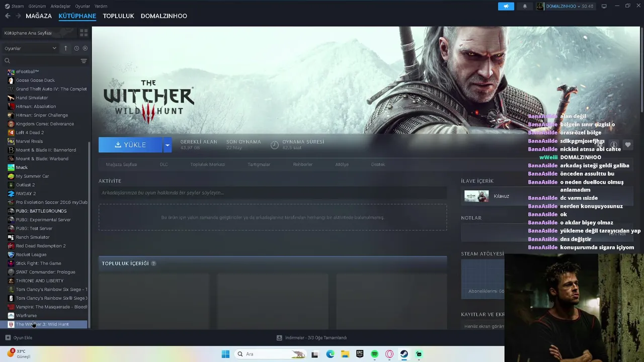Image resolution: width=644 pixels, height=362 pixels.
Task: Open the Destek link
Action: (378, 164)
